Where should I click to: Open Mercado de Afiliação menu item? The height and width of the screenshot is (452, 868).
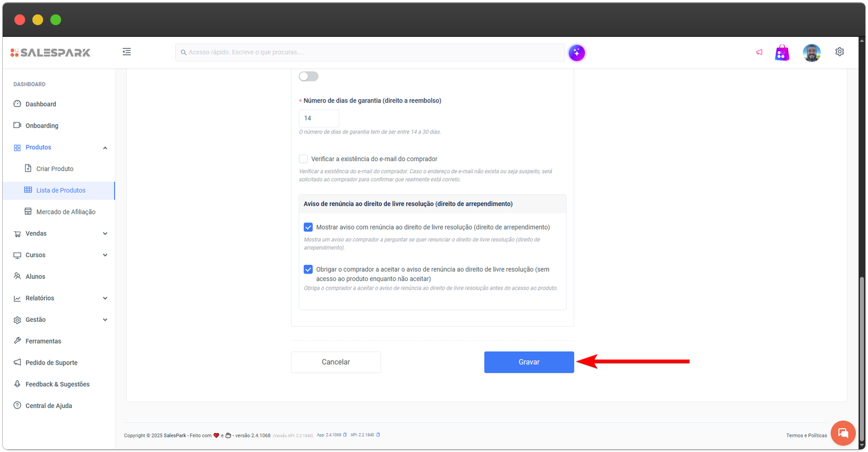click(66, 212)
